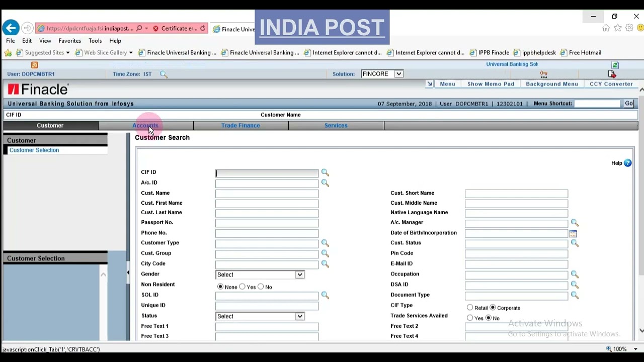Click the Show Memo Pad button
Screen dimensions: 644x362
491,84
